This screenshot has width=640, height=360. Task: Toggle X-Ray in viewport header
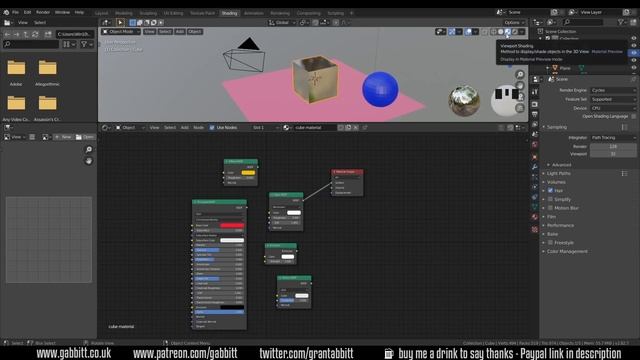[x=484, y=32]
